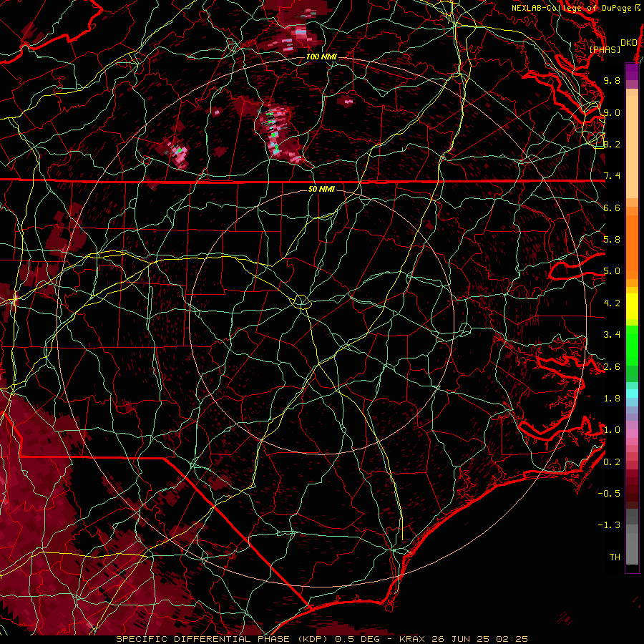Click the -1.3 scale label
Screen dimensions: 644x644
(609, 525)
